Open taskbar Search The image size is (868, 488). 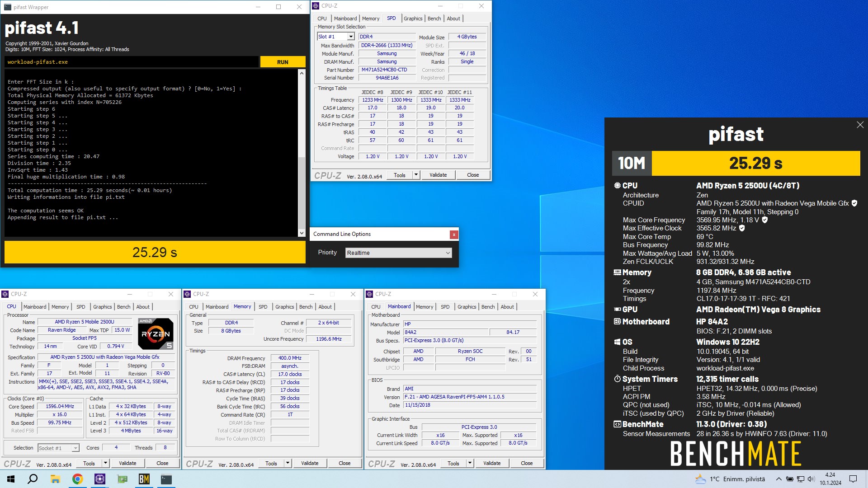point(33,479)
